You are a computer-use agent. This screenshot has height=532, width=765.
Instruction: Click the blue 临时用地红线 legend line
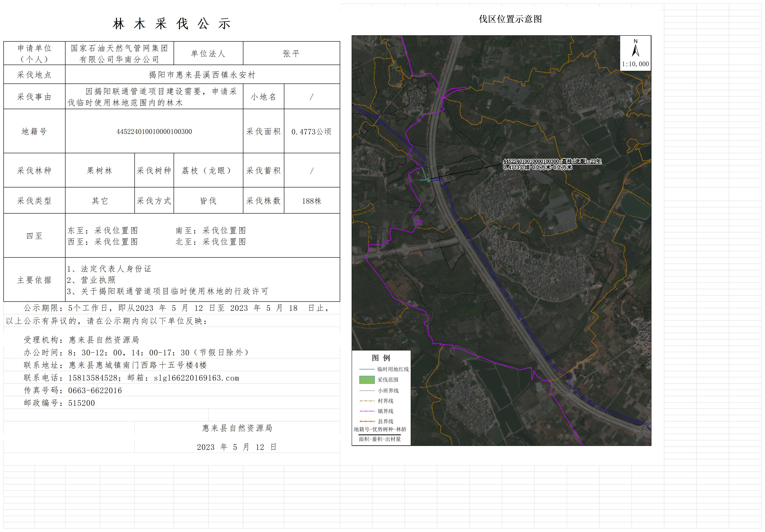pyautogui.click(x=367, y=370)
